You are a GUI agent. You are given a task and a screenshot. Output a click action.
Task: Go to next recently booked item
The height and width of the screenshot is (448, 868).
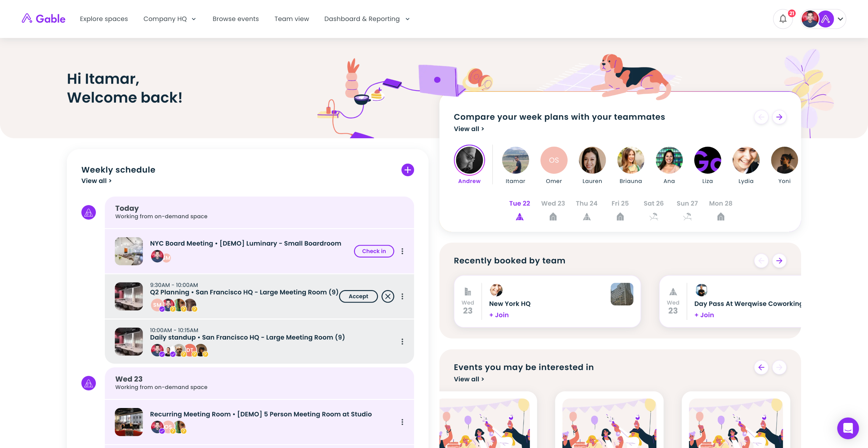[779, 261]
